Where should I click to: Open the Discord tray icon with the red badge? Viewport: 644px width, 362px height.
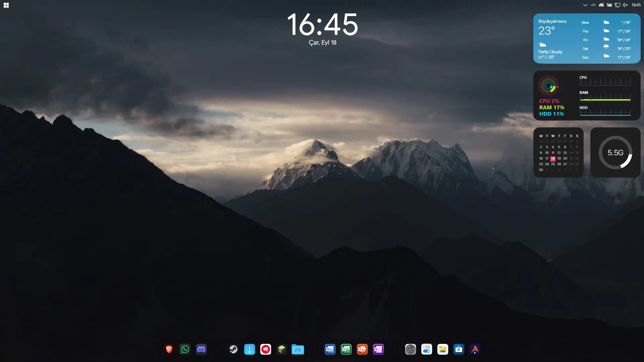coord(601,5)
